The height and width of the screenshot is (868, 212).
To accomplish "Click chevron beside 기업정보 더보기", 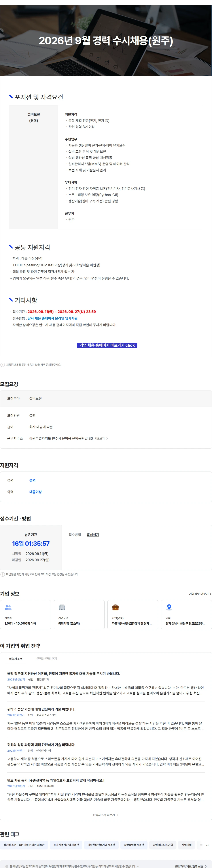I will point(210,594).
